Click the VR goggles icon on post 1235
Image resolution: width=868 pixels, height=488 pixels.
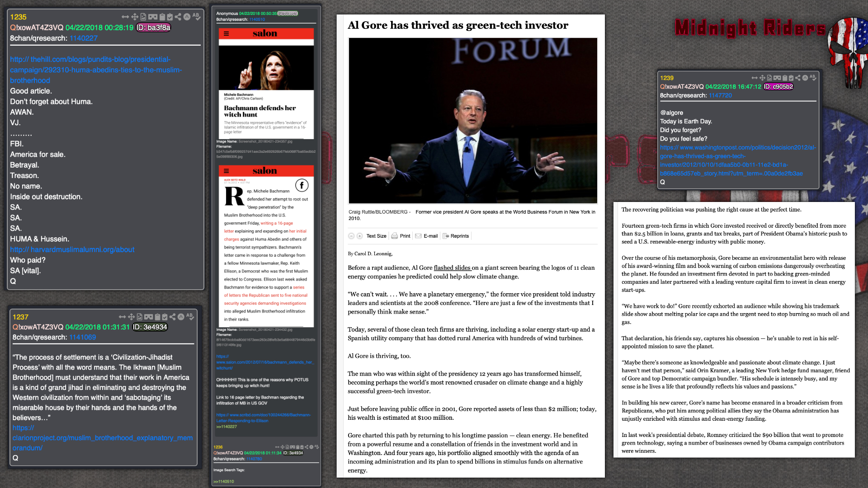click(153, 17)
